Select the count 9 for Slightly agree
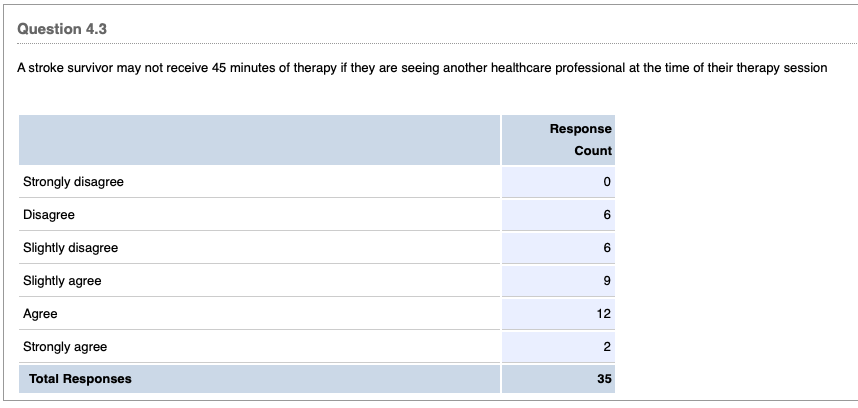The image size is (858, 408). click(606, 281)
